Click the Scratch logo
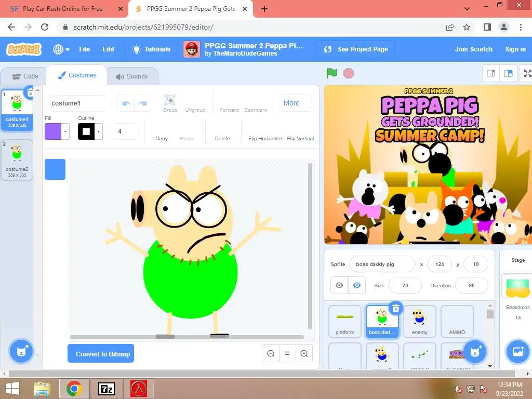This screenshot has width=532, height=399. click(x=24, y=49)
